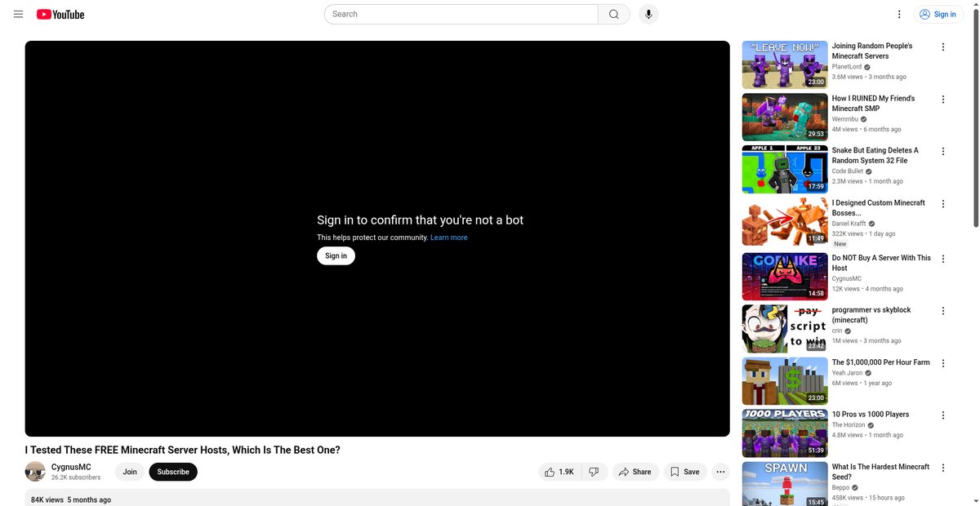Open options for Joining Random People's Minecraft Servers
980x506 pixels.
(x=943, y=47)
